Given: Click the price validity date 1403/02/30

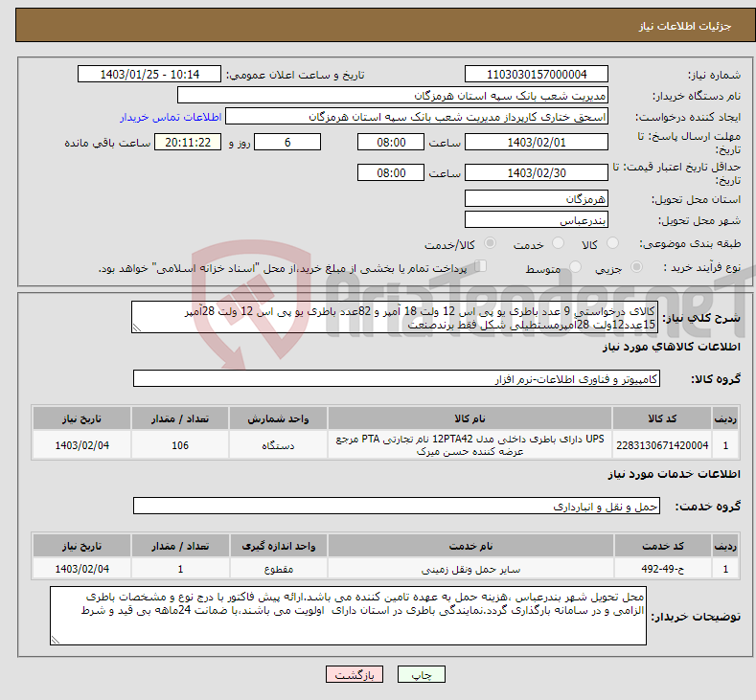Looking at the screenshot, I should [537, 173].
